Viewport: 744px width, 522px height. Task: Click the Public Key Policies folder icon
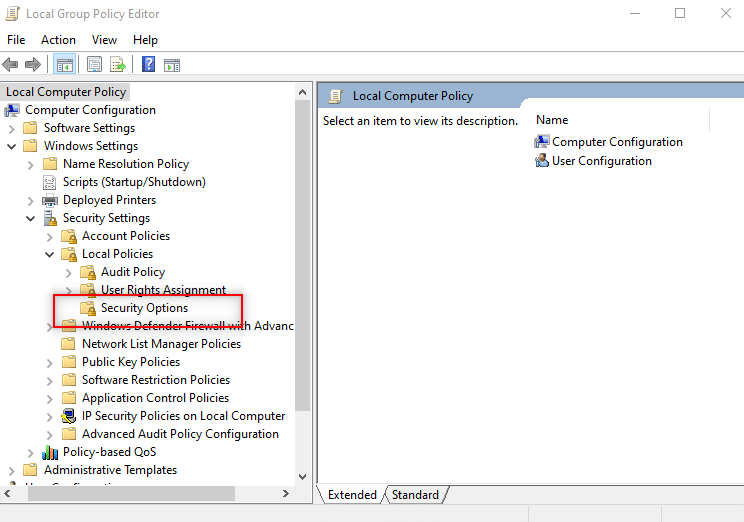[x=69, y=362]
